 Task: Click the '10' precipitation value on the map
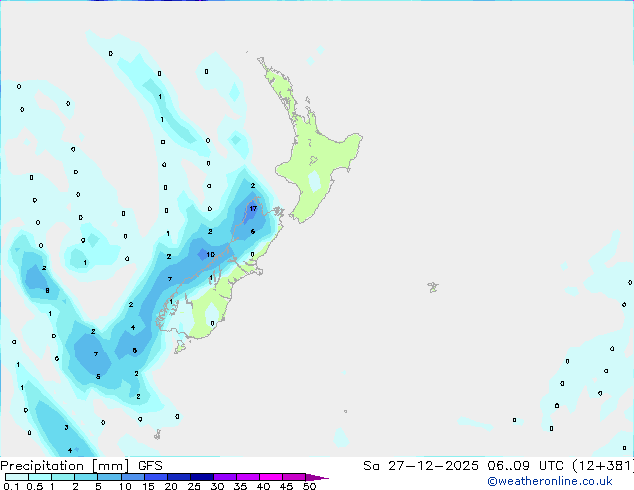coord(211,254)
